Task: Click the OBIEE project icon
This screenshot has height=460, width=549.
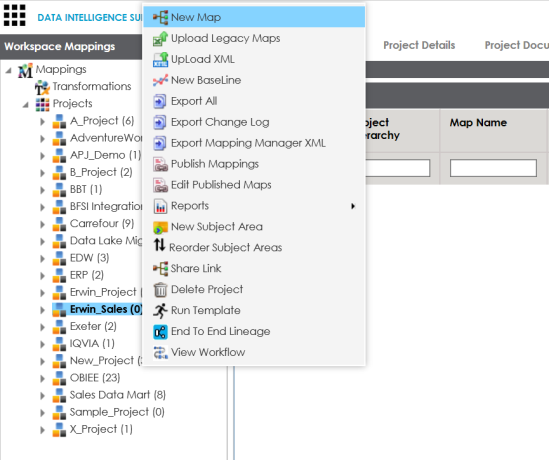Action: pos(59,378)
